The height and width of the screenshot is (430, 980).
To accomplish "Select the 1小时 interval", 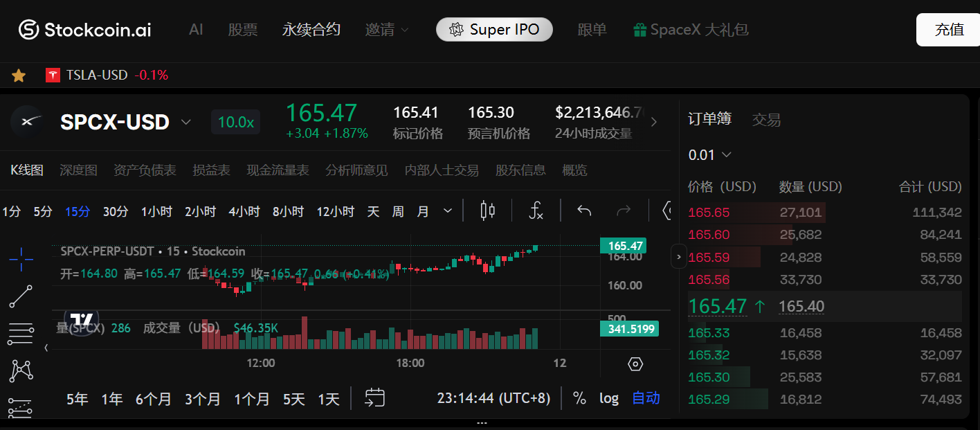I will coord(156,212).
